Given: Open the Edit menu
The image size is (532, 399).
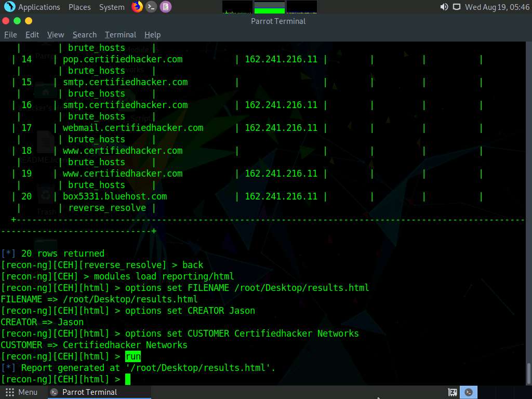Looking at the screenshot, I should 32,35.
